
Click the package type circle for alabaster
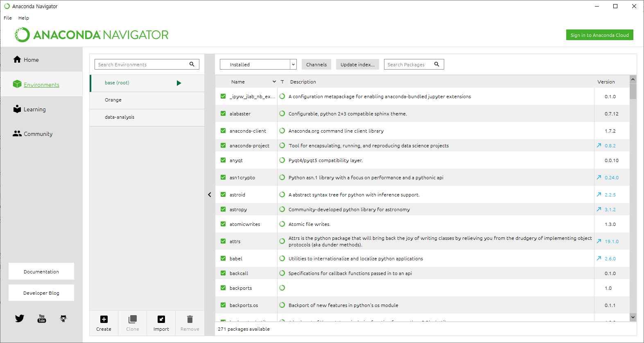[x=282, y=113]
